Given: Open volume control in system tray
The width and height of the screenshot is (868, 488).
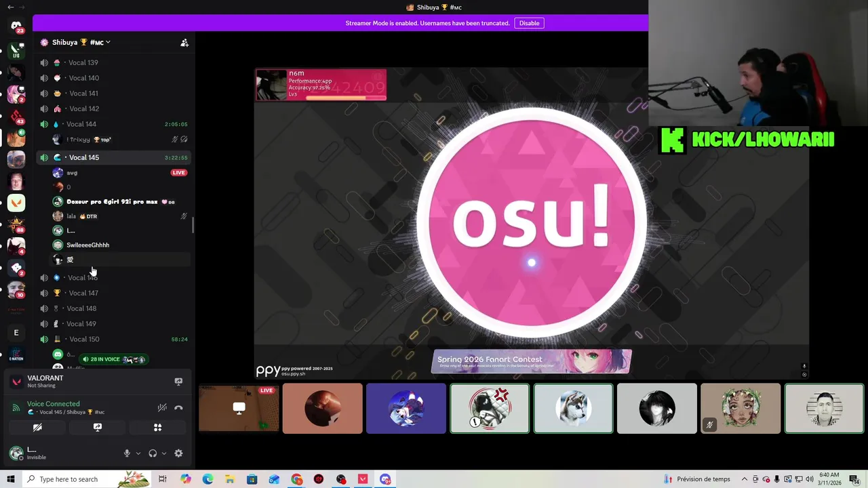Looking at the screenshot, I should pos(810,479).
